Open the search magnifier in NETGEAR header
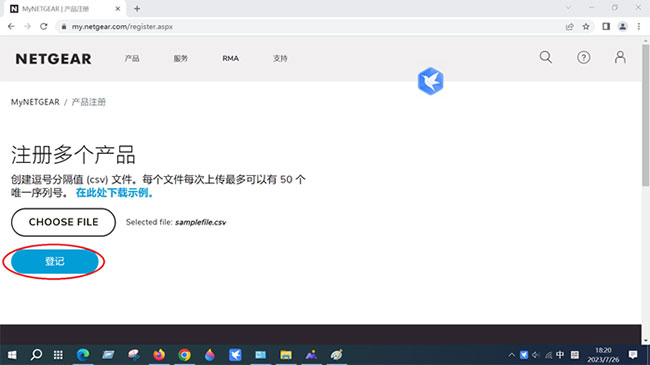Image resolution: width=650 pixels, height=365 pixels. point(546,57)
